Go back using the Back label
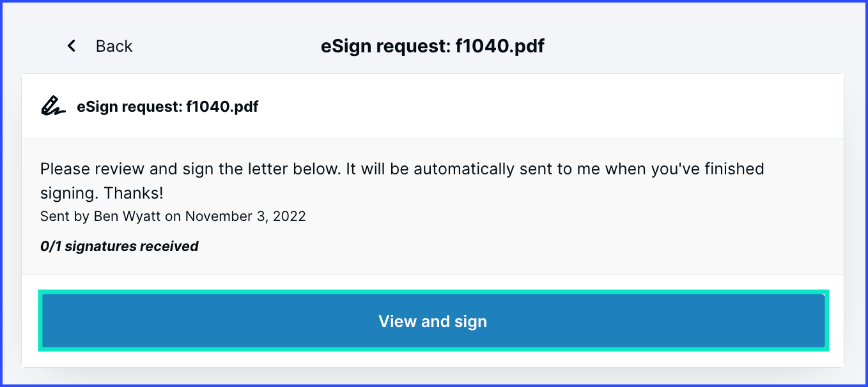The width and height of the screenshot is (868, 387). pyautogui.click(x=114, y=46)
